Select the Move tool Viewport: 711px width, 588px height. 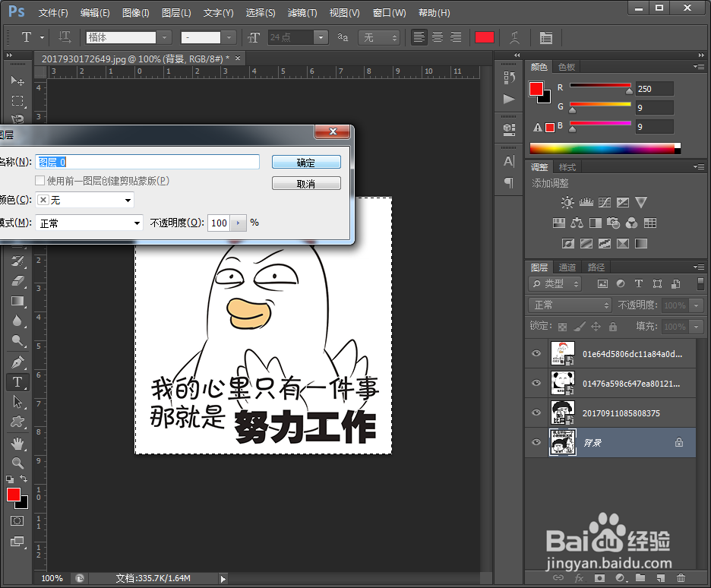pyautogui.click(x=17, y=81)
